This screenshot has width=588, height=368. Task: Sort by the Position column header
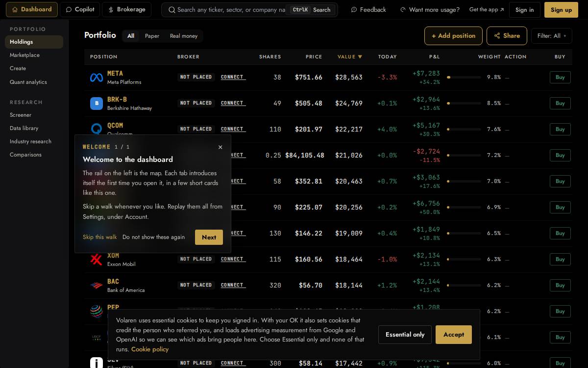coord(103,57)
